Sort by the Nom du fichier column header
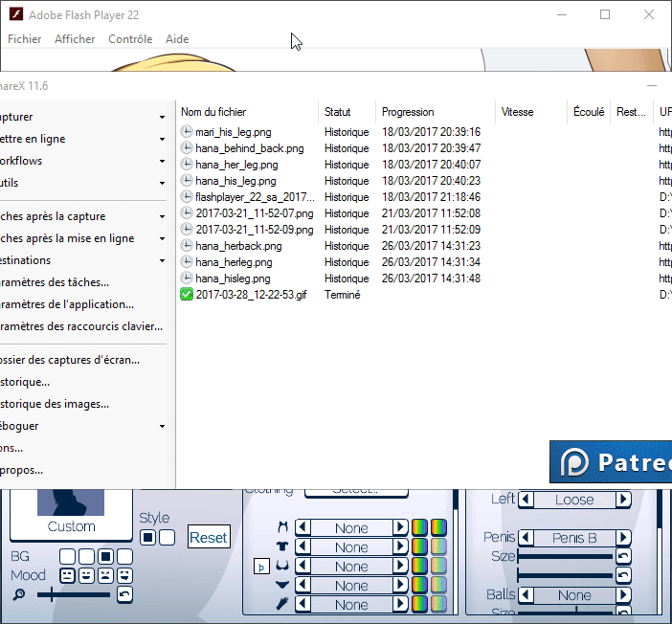The image size is (672, 624). coord(213,112)
